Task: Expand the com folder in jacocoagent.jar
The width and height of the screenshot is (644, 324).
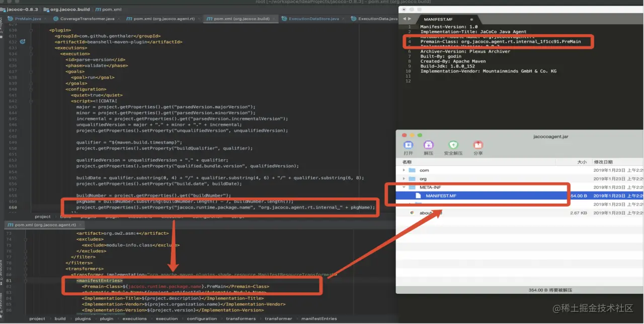Action: 404,170
